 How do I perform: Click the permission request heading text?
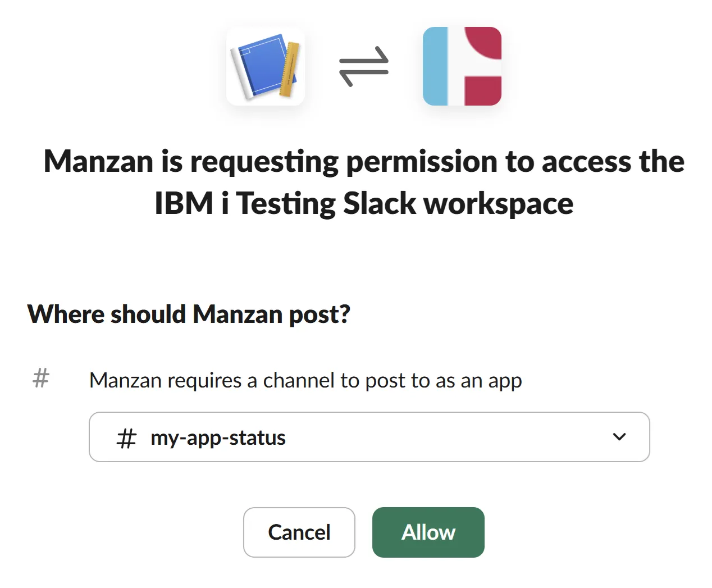(363, 183)
